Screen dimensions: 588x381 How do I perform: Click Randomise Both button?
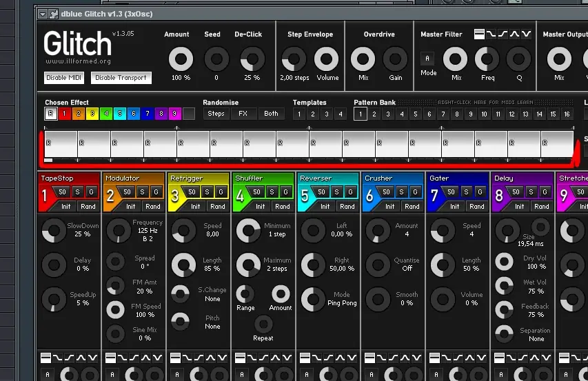point(271,114)
